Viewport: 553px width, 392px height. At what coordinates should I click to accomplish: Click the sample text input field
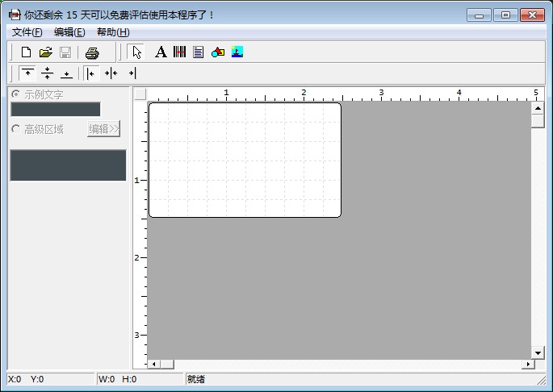(55, 109)
